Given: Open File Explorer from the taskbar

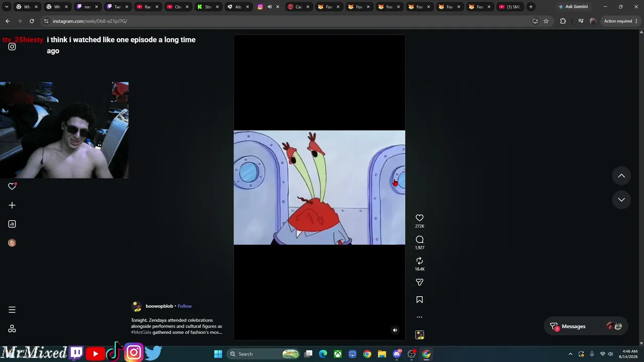Looking at the screenshot, I should coord(382,354).
